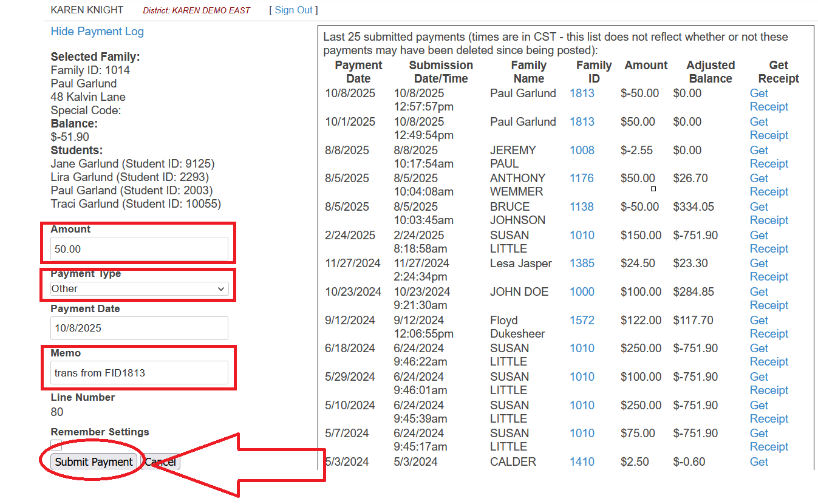The width and height of the screenshot is (818, 504).
Task: Open family ID 1138 for Bruce Johnson
Action: 582,207
